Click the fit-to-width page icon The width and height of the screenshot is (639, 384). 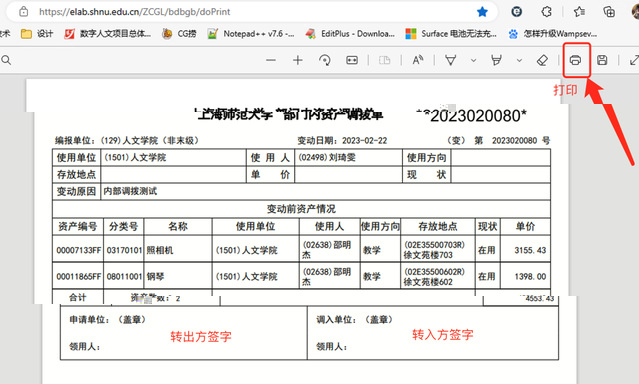352,60
